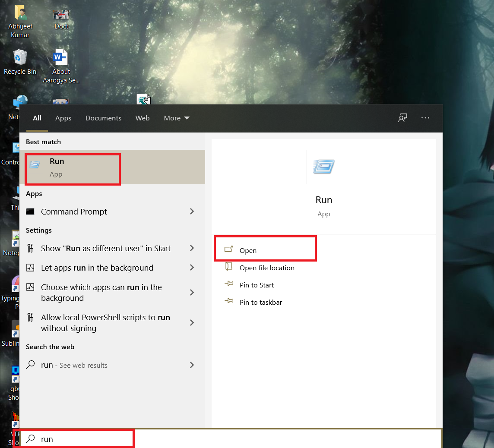494x448 pixels.
Task: Open the More filter dropdown
Action: (x=176, y=118)
